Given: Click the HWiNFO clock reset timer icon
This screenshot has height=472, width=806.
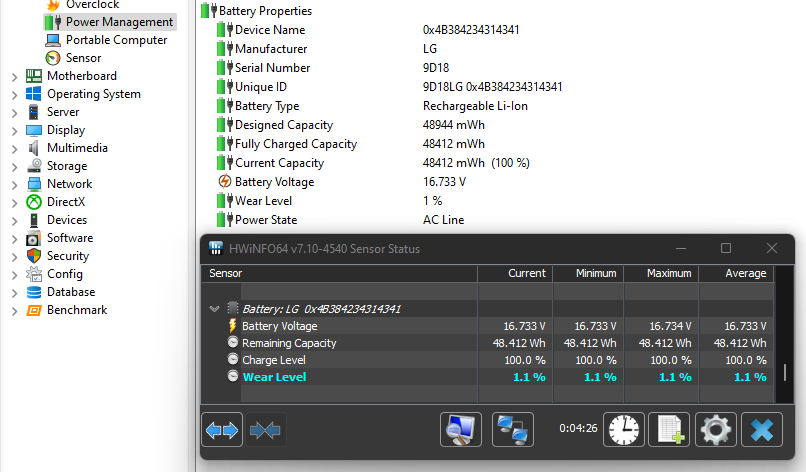Looking at the screenshot, I should [624, 429].
